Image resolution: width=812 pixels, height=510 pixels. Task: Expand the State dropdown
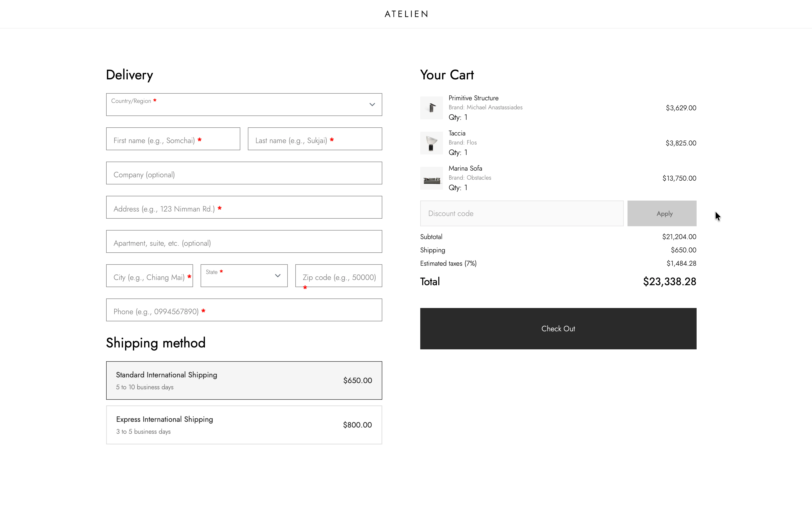pos(244,276)
